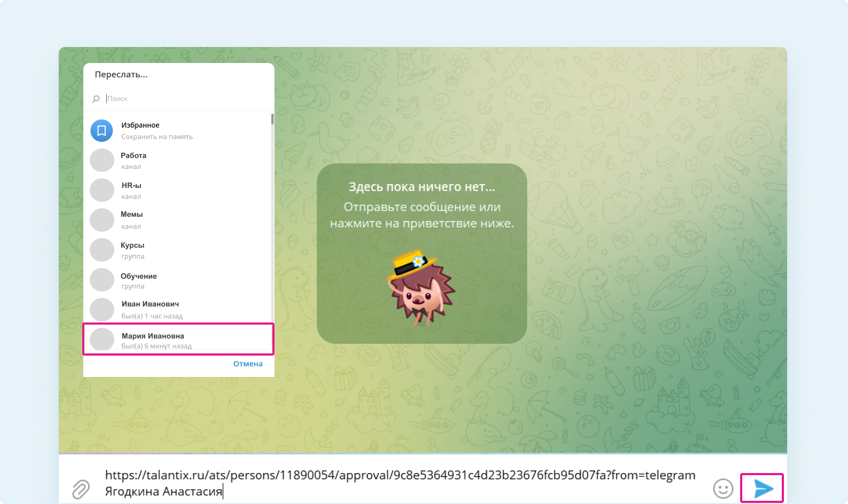
Task: Click the talantix.ru link in message field
Action: click(x=400, y=475)
